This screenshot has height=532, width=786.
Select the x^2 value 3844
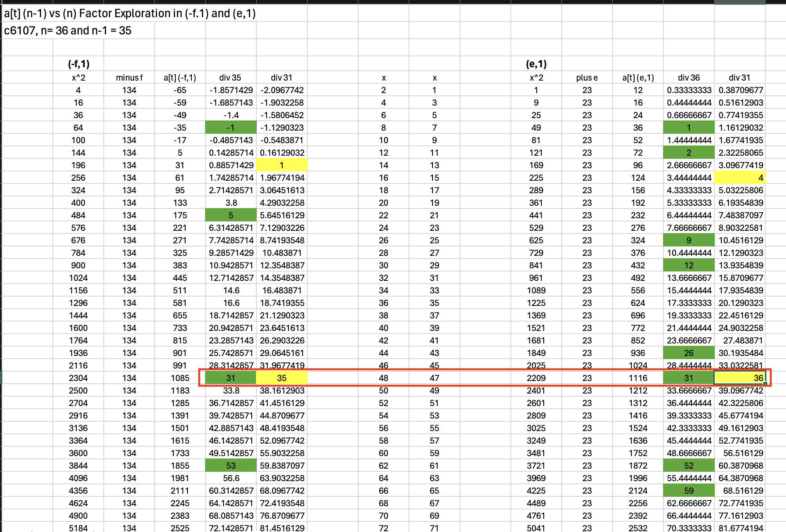pyautogui.click(x=78, y=465)
